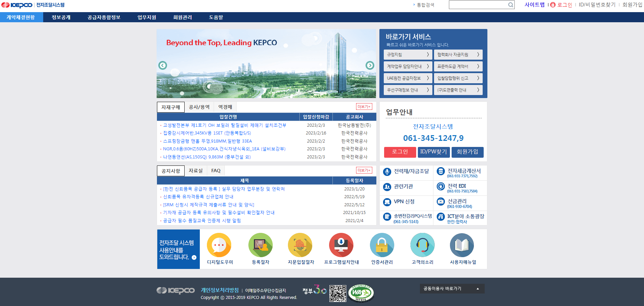Select the 공지사항 tab
This screenshot has width=644, height=306.
pos(171,171)
